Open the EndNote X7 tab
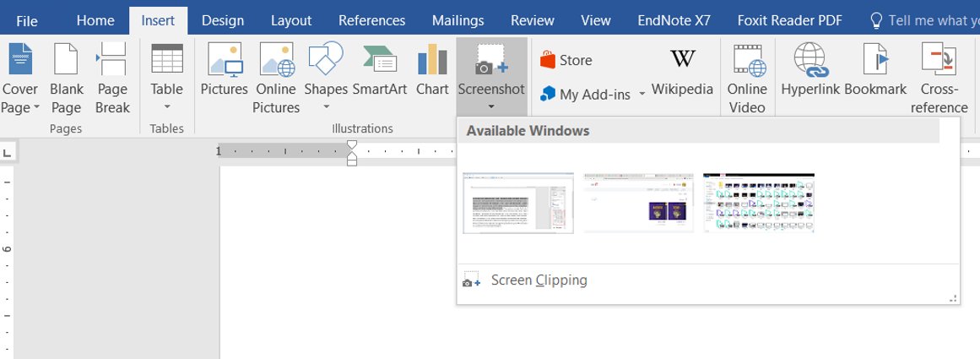Viewport: 980px width, 359px height. pyautogui.click(x=674, y=20)
